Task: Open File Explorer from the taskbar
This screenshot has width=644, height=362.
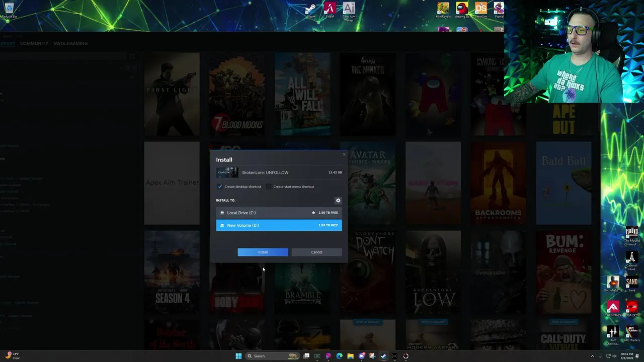Action: tap(350, 356)
